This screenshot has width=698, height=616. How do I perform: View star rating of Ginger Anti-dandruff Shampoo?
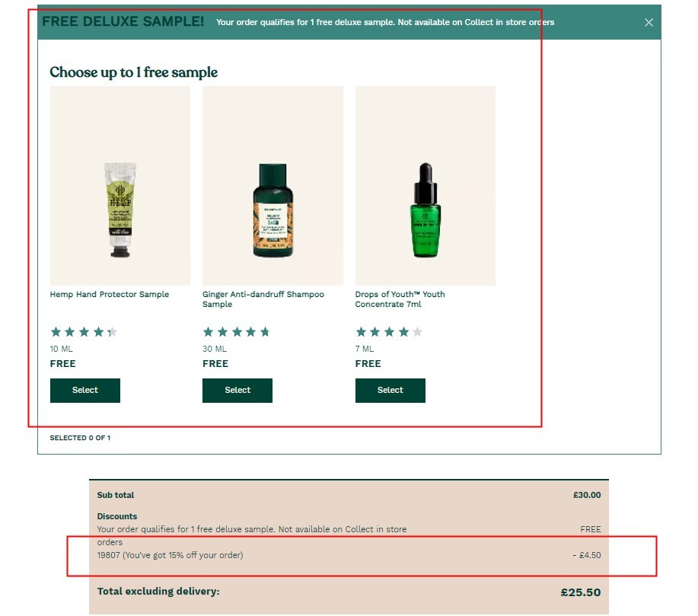[237, 332]
